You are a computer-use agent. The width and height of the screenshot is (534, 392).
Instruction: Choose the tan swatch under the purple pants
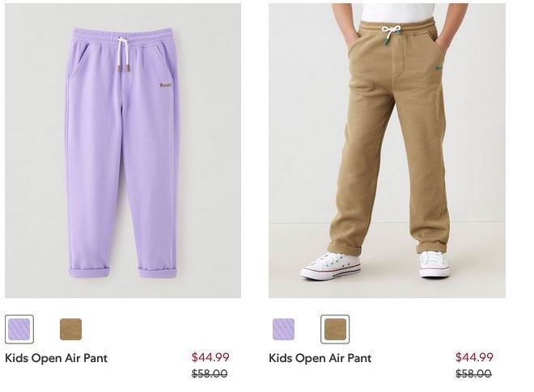tap(71, 329)
